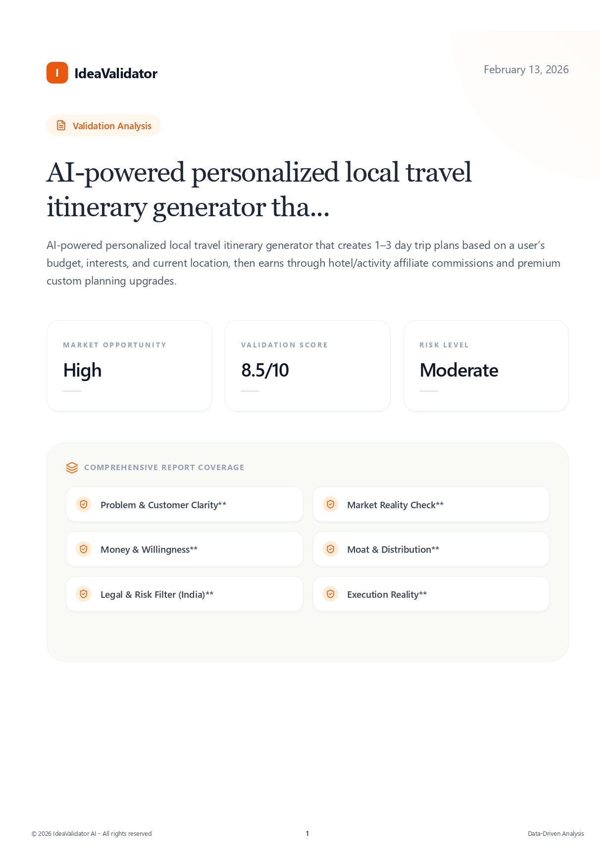Image resolution: width=615 pixels, height=868 pixels.
Task: Select the Market Reality Check item label
Action: point(395,505)
